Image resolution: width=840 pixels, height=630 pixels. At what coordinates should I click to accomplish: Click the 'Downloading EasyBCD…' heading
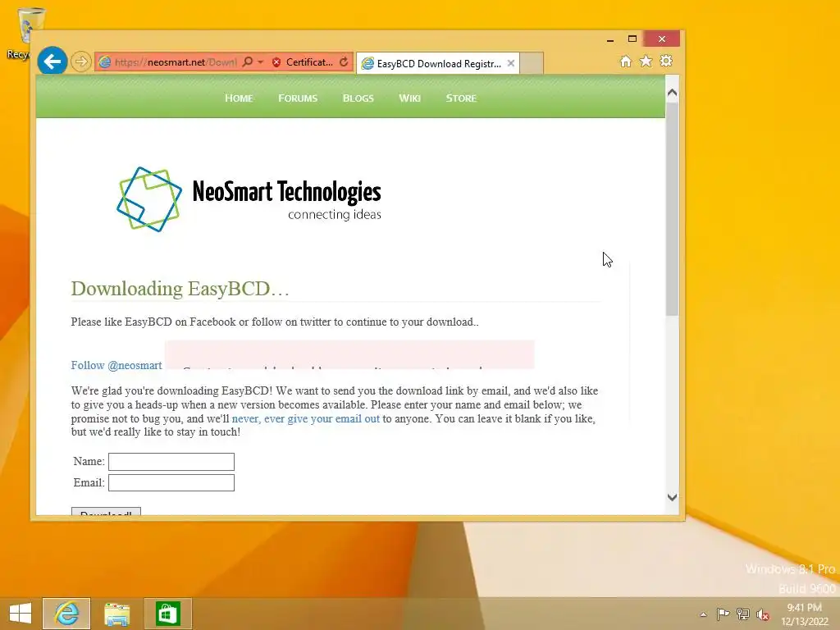point(180,289)
